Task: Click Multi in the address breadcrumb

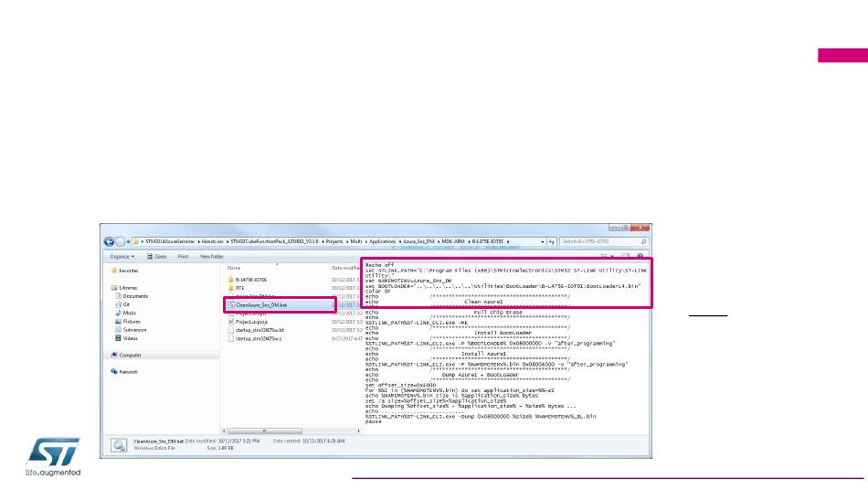Action: 356,241
